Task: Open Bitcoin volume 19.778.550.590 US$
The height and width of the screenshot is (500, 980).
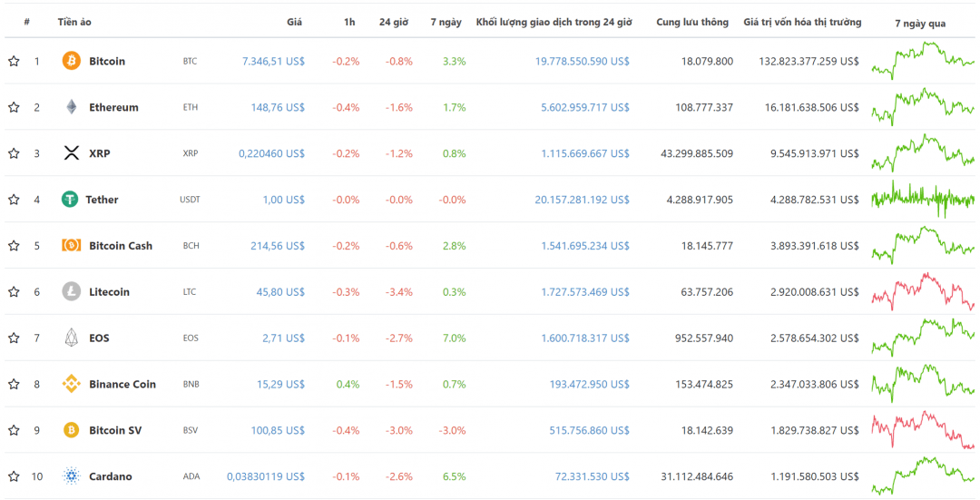Action: [x=583, y=61]
